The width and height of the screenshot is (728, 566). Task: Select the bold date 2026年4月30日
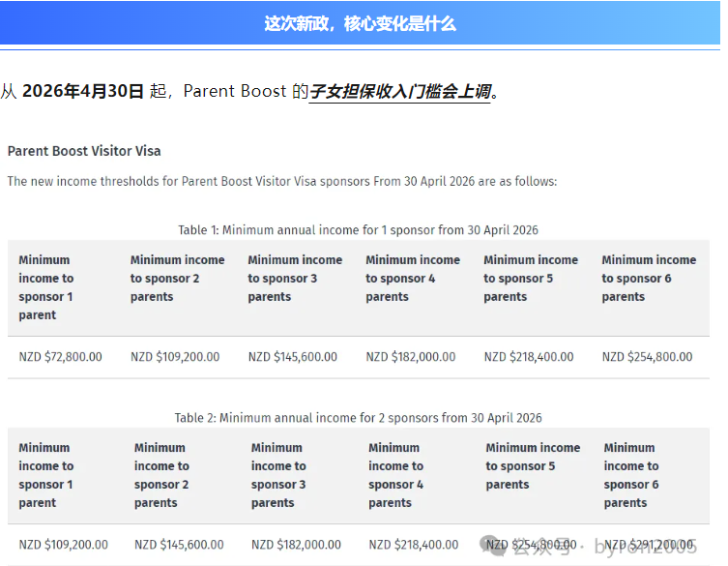tap(83, 91)
